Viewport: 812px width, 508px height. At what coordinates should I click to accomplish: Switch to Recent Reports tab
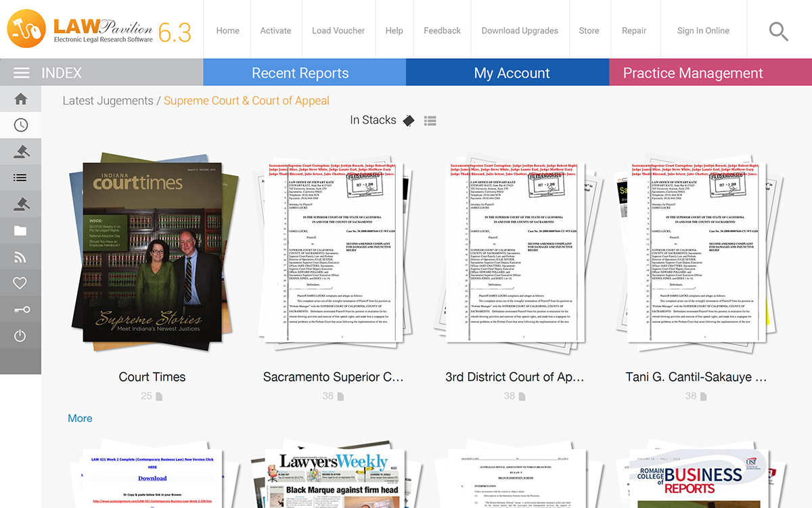(304, 72)
